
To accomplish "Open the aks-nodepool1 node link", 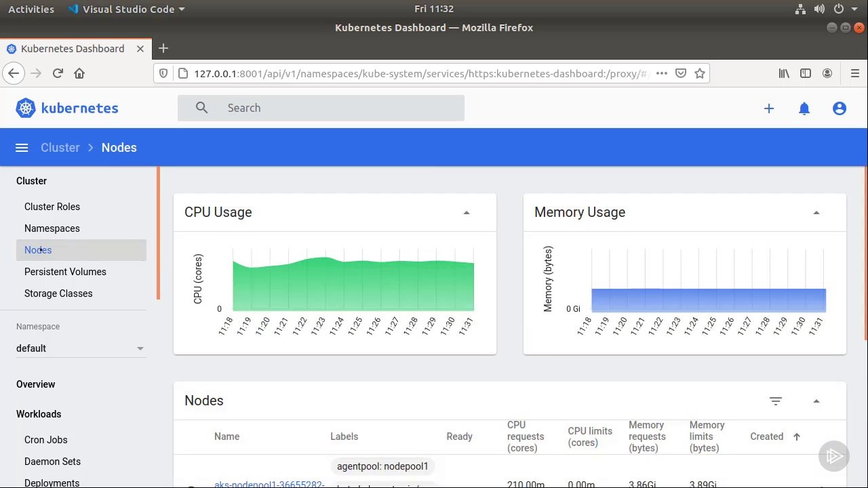I will point(269,484).
